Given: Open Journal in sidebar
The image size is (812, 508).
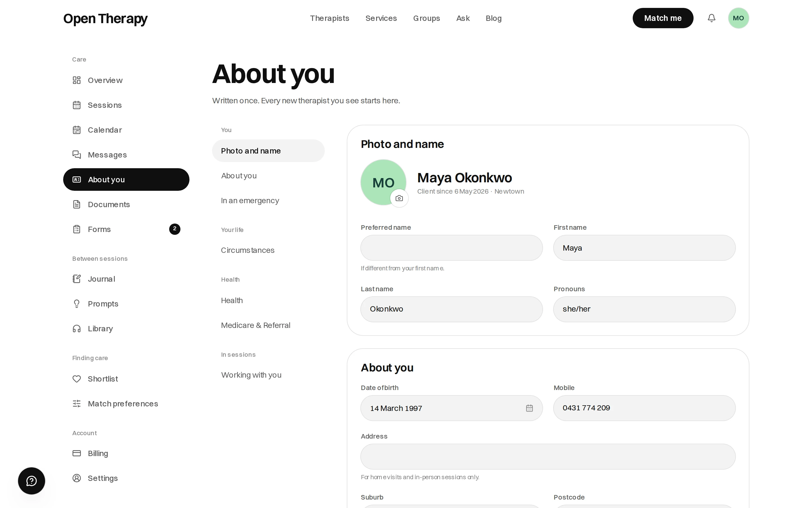Looking at the screenshot, I should coord(126,279).
